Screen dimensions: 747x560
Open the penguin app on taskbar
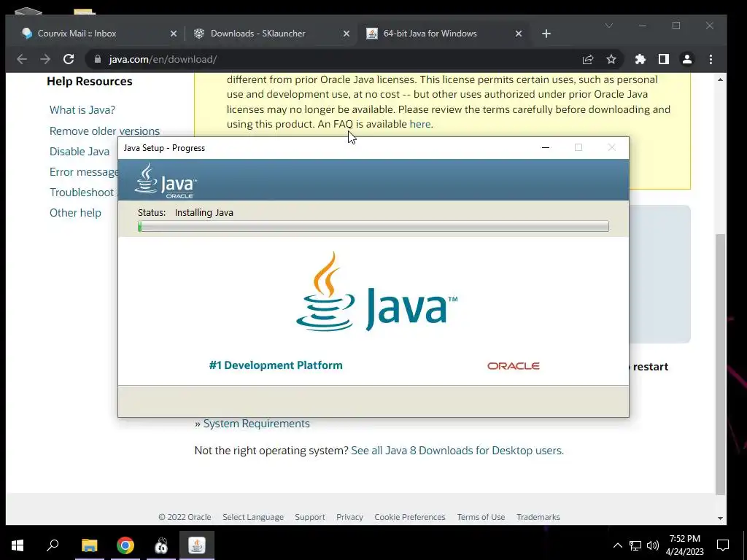pyautogui.click(x=161, y=545)
